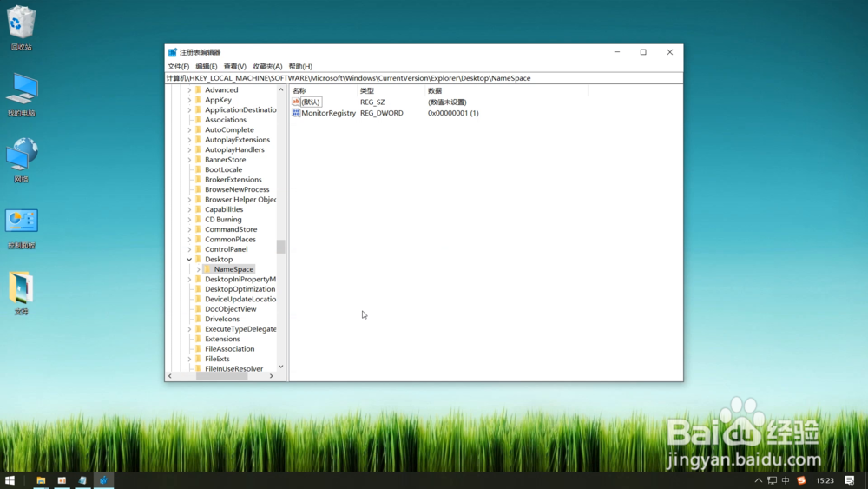868x489 pixels.
Task: Click the Registry Editor title bar icon
Action: 173,52
